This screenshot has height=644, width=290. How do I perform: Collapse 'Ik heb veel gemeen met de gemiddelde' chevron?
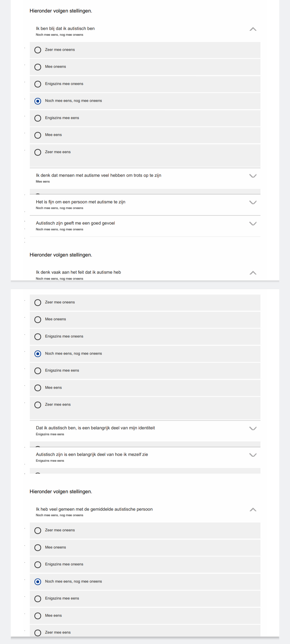[253, 510]
